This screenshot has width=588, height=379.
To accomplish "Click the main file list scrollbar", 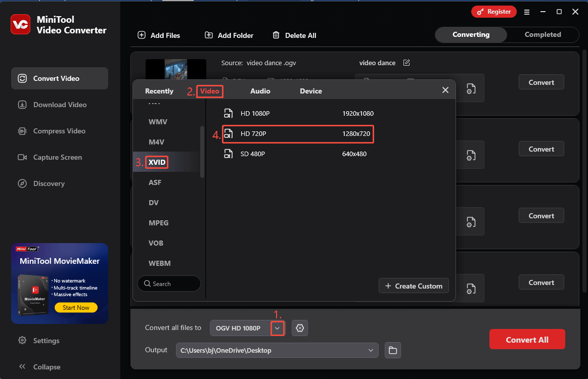I will pyautogui.click(x=584, y=171).
